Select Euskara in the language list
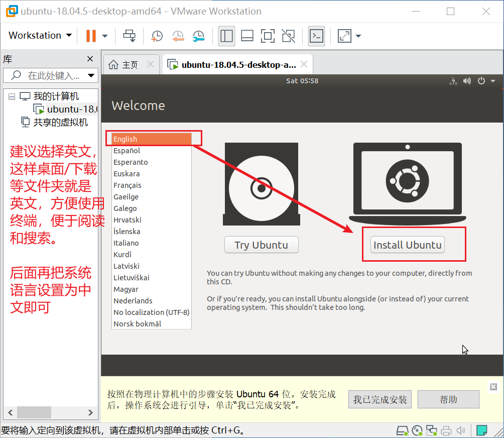504x438 pixels. 152,174
